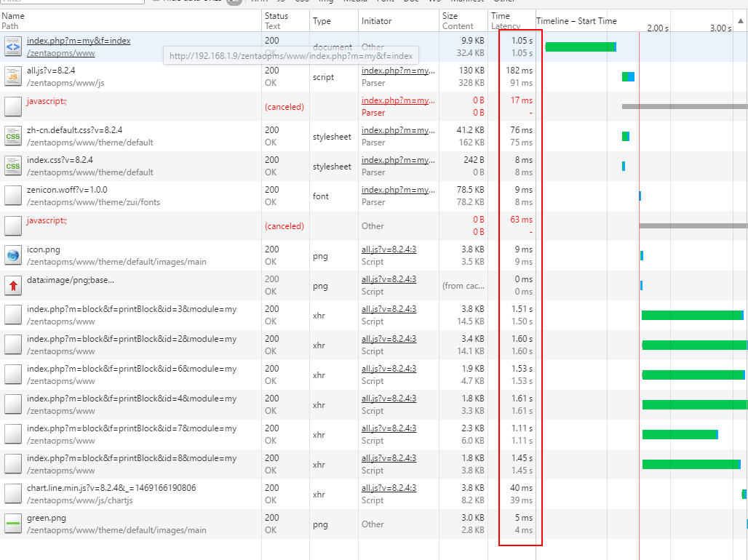748x560 pixels.
Task: Click the red arrow icon for data:image/png
Action: point(13,285)
